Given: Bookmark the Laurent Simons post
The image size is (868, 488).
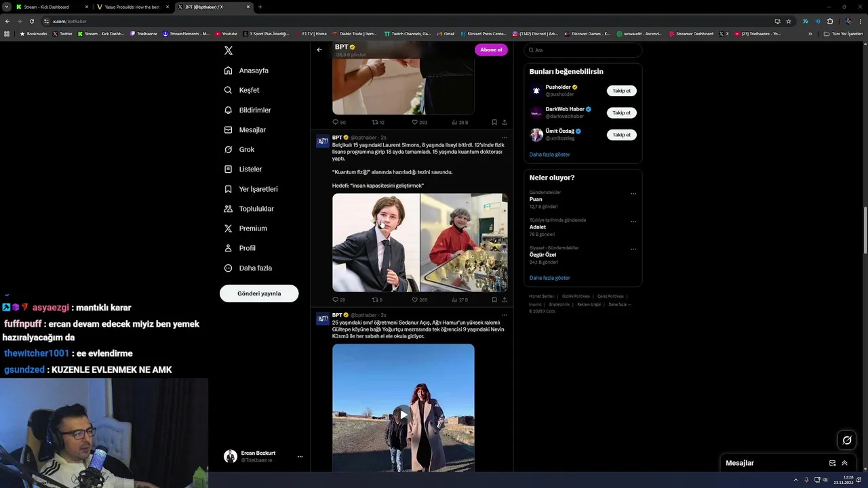Looking at the screenshot, I should (494, 300).
